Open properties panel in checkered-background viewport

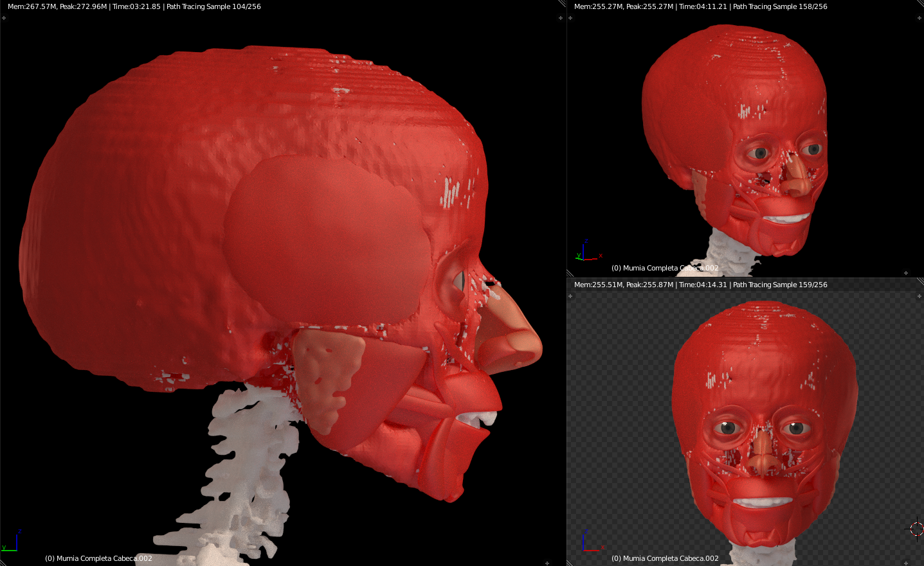[x=919, y=296]
